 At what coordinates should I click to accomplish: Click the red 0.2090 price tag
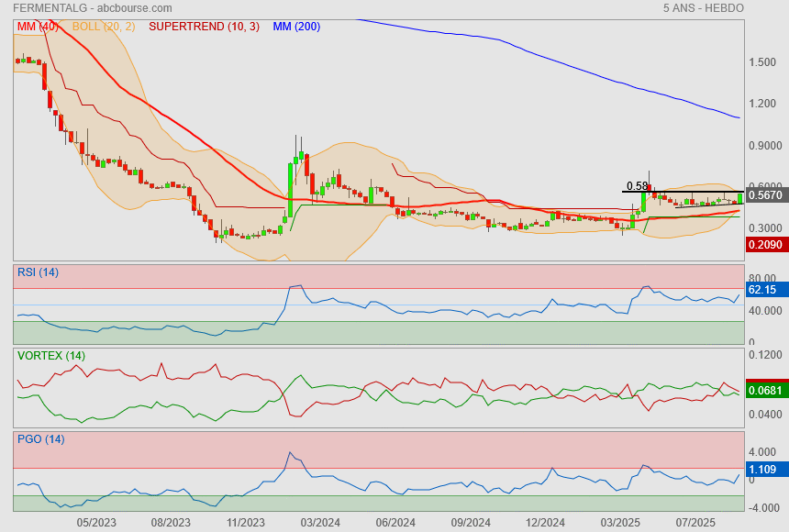click(767, 245)
